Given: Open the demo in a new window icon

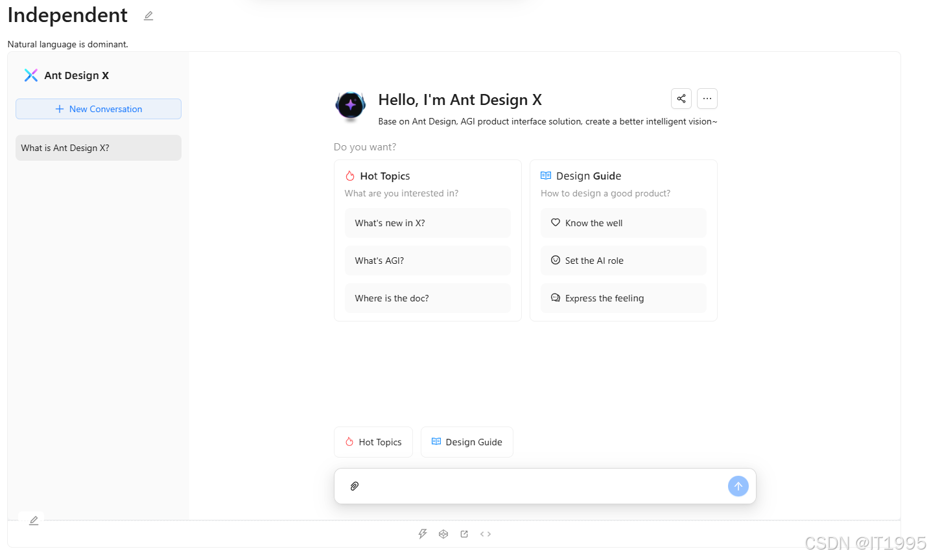Looking at the screenshot, I should click(464, 534).
